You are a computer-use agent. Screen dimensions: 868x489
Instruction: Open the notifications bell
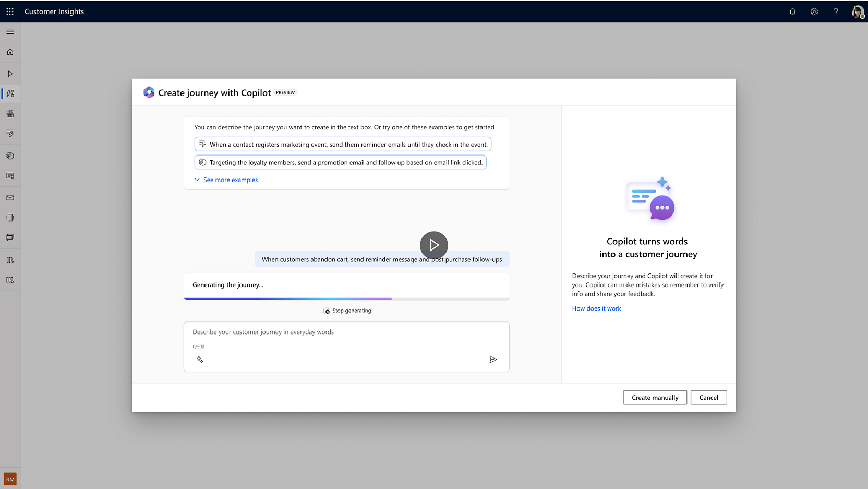(792, 11)
